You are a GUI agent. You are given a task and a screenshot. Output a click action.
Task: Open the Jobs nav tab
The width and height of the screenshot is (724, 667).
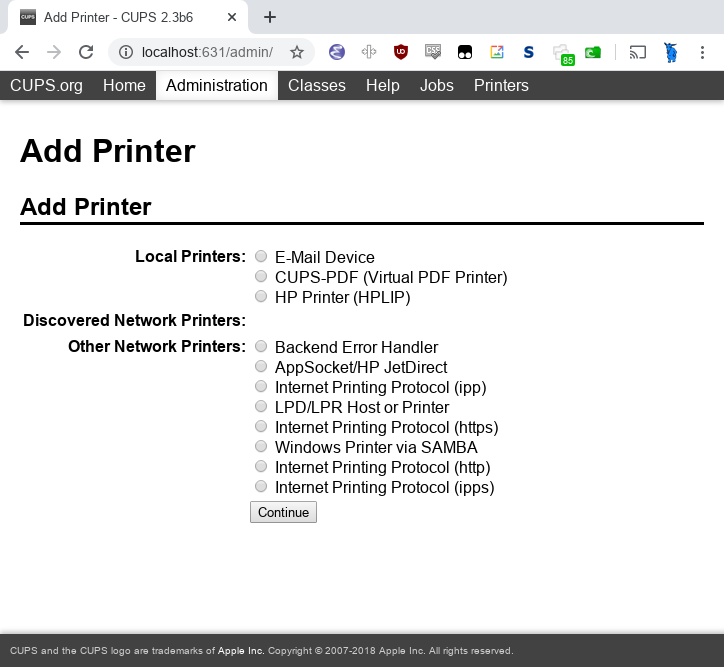[x=437, y=85]
